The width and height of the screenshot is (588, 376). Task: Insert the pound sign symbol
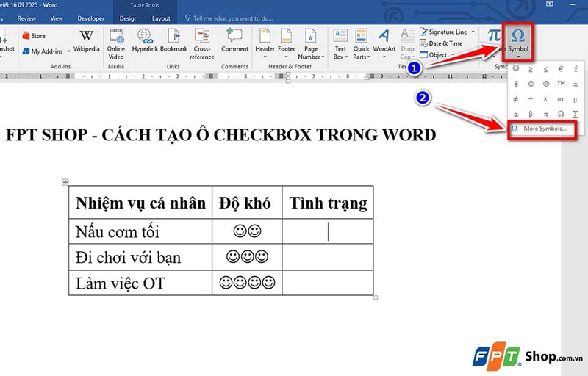click(576, 68)
